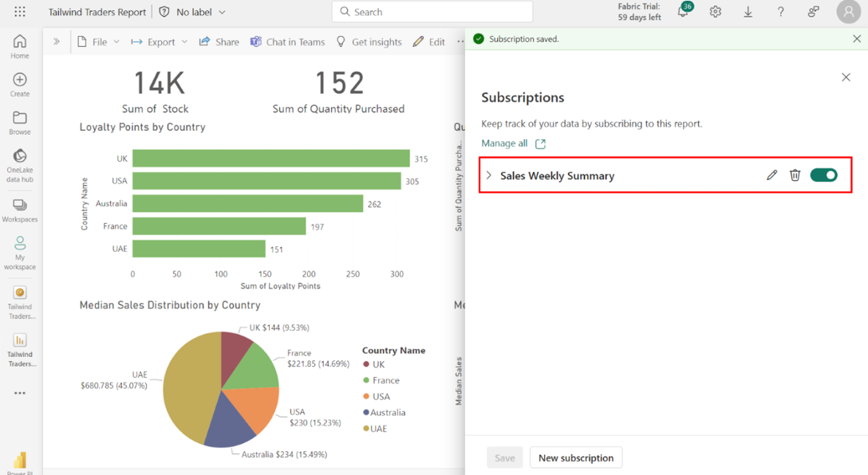Open the notifications bell icon
This screenshot has height=475, width=868.
coord(683,12)
